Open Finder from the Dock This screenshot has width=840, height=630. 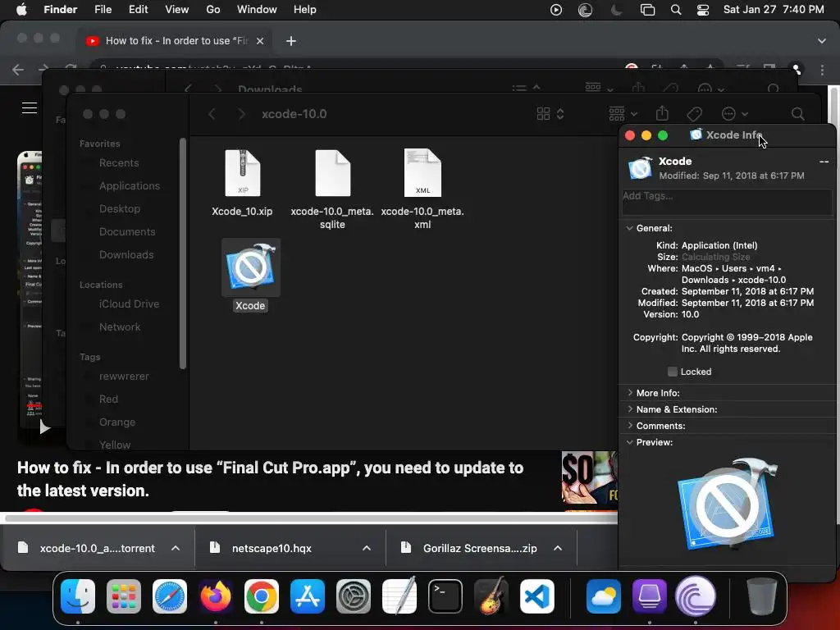(x=78, y=596)
